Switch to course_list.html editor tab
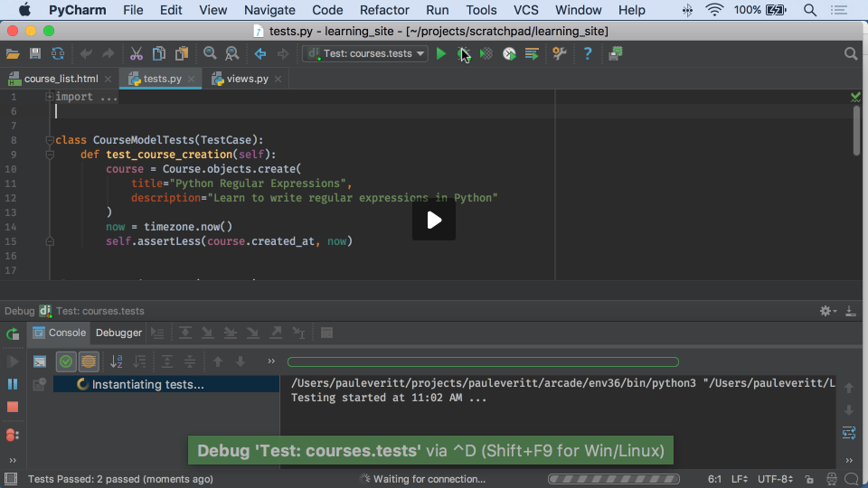 click(x=61, y=80)
